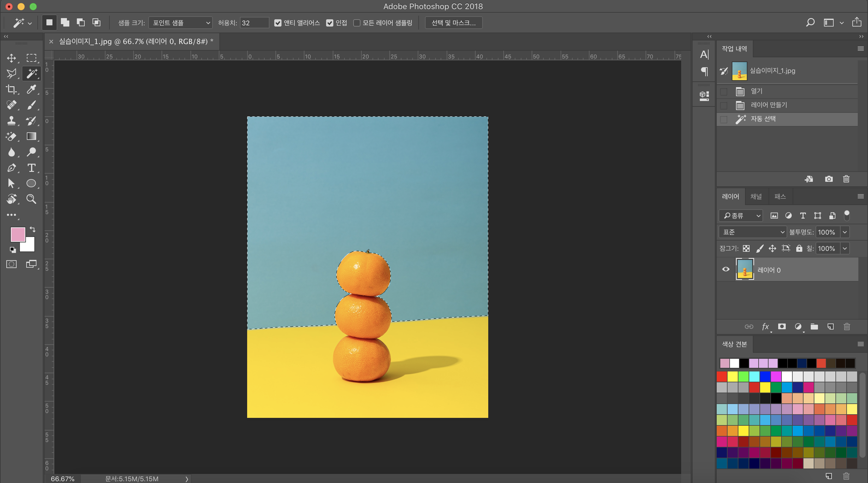Expand the 불투명도 opacity dropdown arrow
The image size is (868, 483).
coord(844,232)
